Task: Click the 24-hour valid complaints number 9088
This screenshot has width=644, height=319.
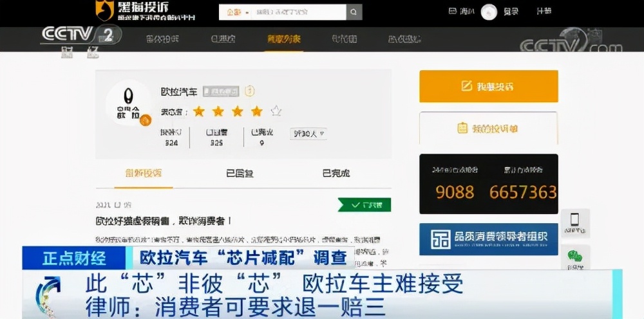Action: (x=455, y=192)
